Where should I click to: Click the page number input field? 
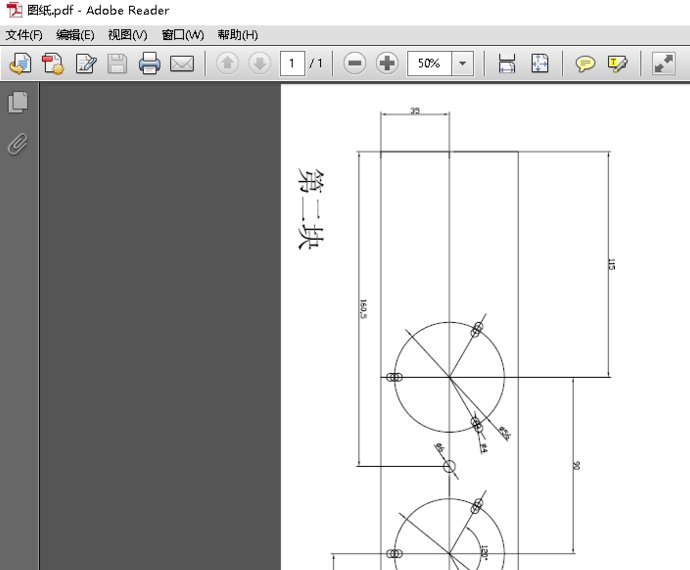tap(292, 64)
